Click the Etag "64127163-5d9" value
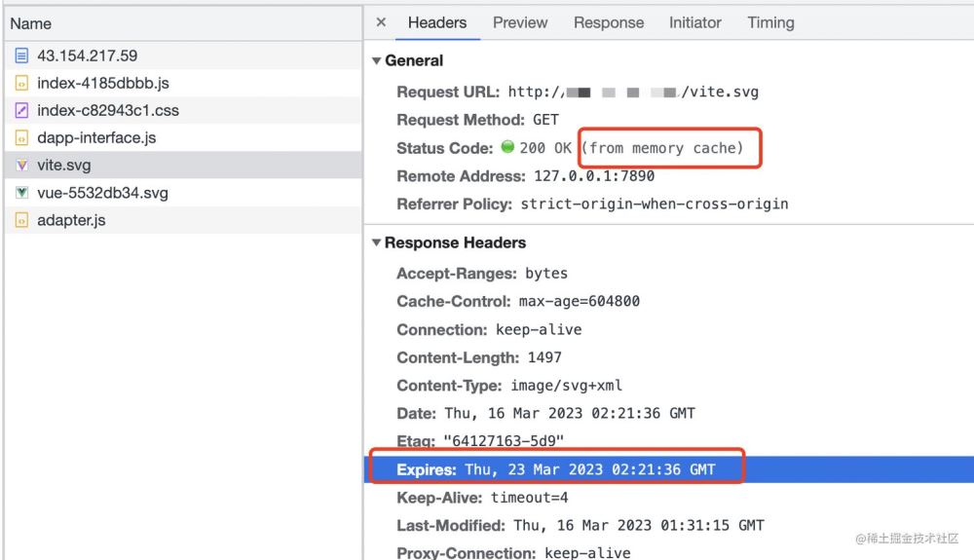The height and width of the screenshot is (560, 974). coord(504,440)
